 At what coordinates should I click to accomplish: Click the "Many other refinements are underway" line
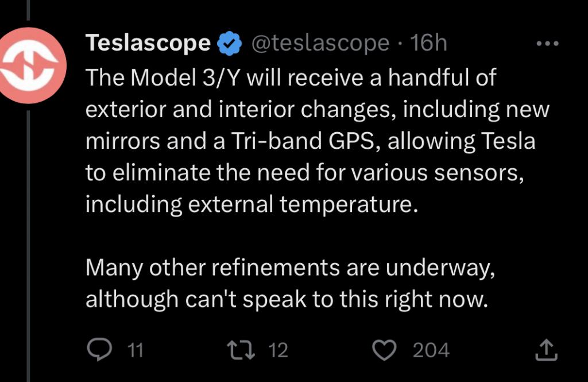(x=290, y=268)
